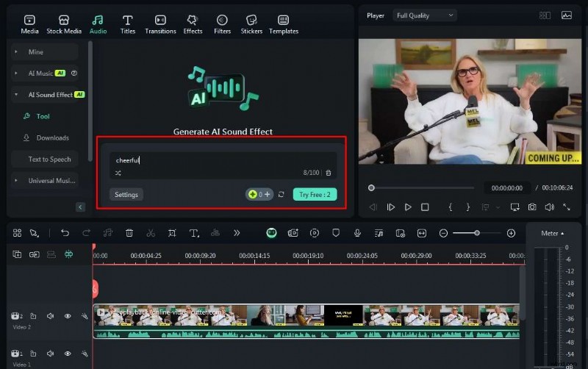This screenshot has width=588, height=369.
Task: Open the player scope image icon
Action: click(566, 15)
